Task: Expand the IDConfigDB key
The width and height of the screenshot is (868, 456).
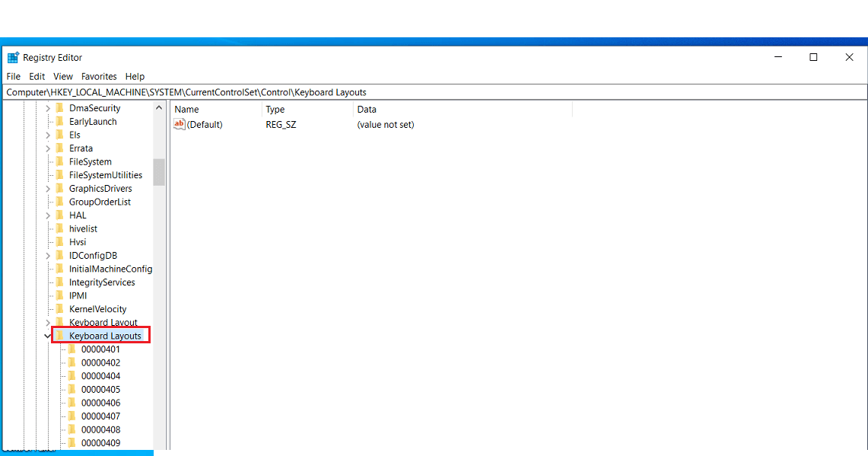Action: 48,256
